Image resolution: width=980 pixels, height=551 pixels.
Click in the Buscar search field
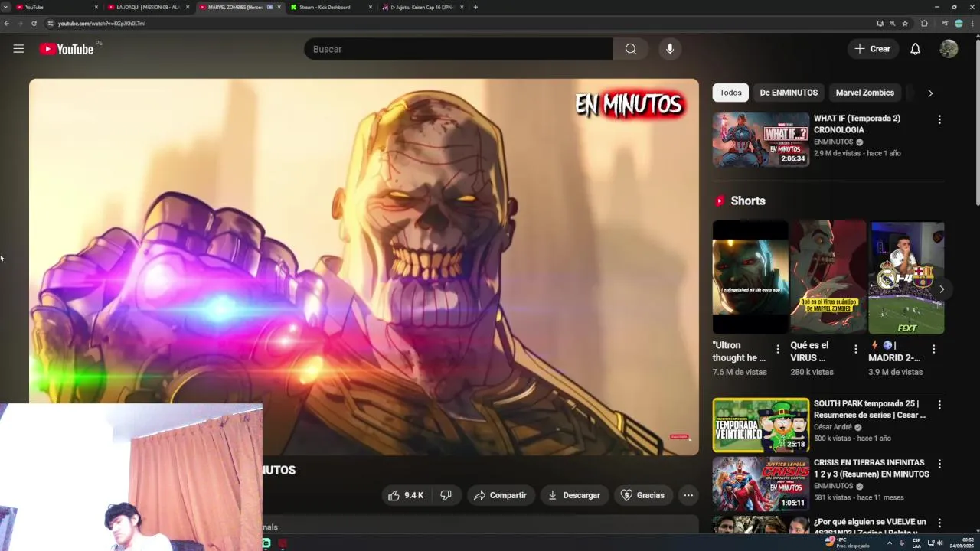tap(458, 49)
